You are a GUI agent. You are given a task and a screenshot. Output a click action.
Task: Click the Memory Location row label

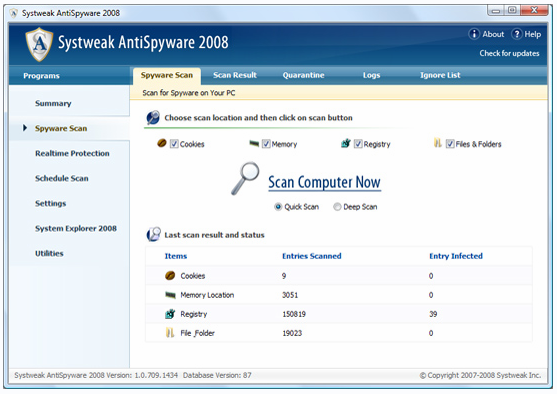[x=207, y=295]
